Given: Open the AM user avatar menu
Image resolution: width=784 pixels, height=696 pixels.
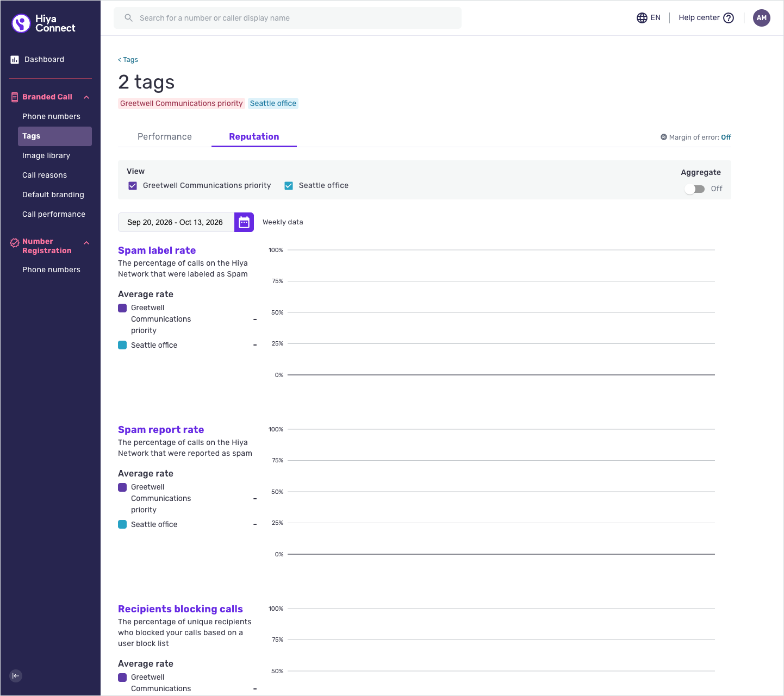Looking at the screenshot, I should click(762, 18).
